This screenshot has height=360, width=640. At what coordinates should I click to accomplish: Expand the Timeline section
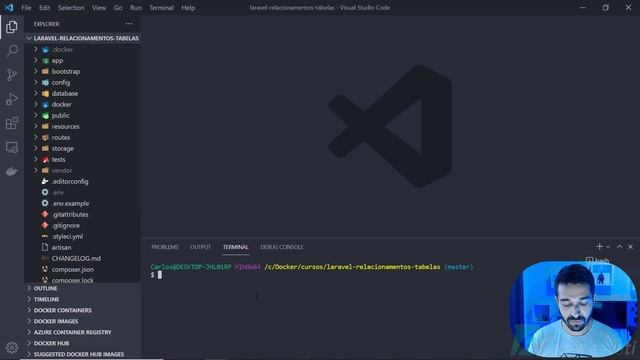[x=82, y=299]
